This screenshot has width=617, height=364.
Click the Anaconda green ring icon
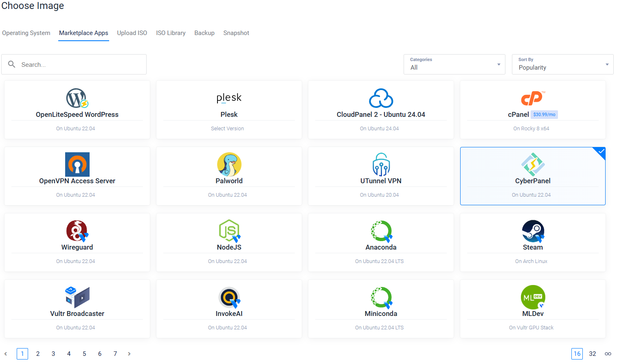point(381,231)
